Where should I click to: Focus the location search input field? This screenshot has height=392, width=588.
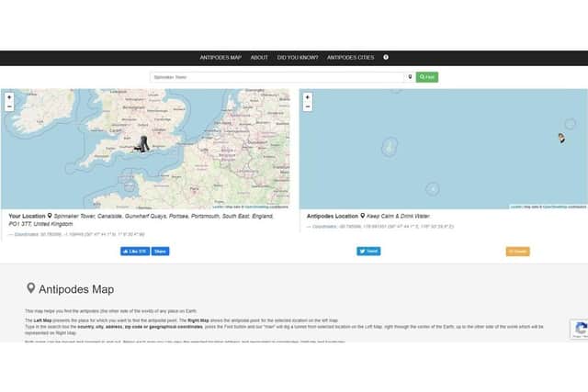tap(277, 77)
